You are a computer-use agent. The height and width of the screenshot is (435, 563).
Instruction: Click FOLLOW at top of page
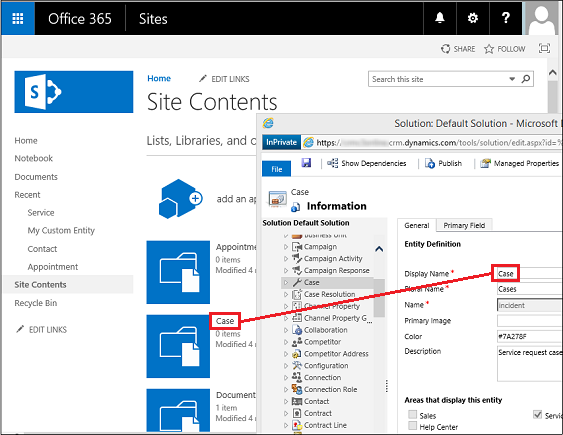coord(505,48)
